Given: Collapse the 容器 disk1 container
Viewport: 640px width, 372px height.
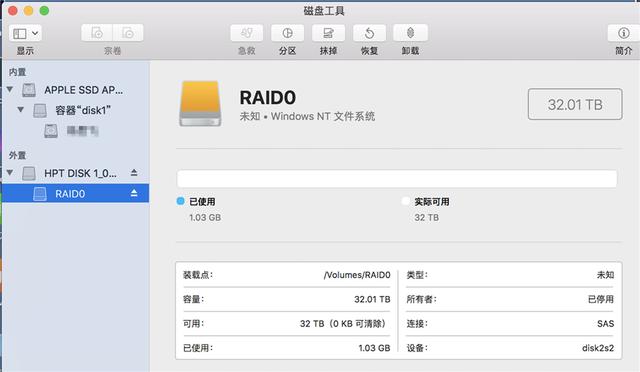Looking at the screenshot, I should 20,109.
